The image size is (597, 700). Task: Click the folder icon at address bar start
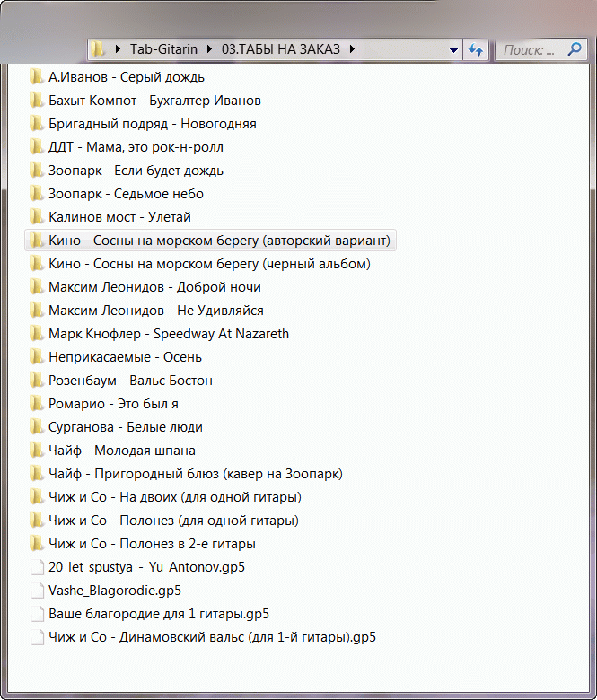[100, 49]
